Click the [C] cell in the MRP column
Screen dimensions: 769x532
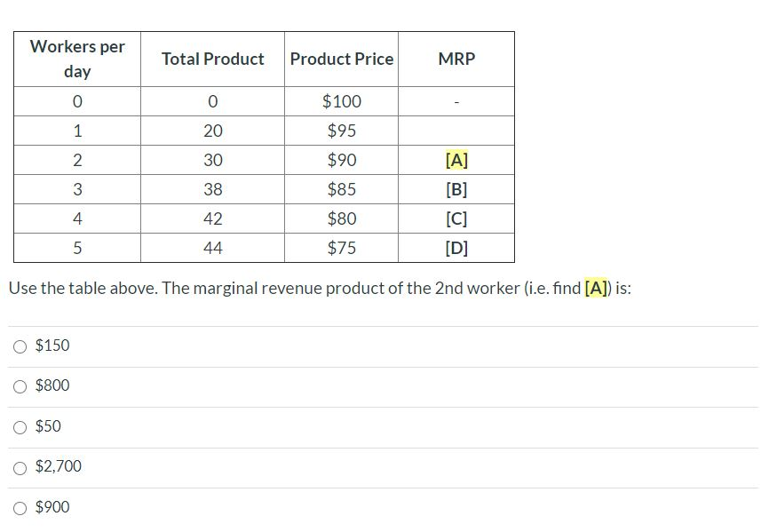[456, 218]
